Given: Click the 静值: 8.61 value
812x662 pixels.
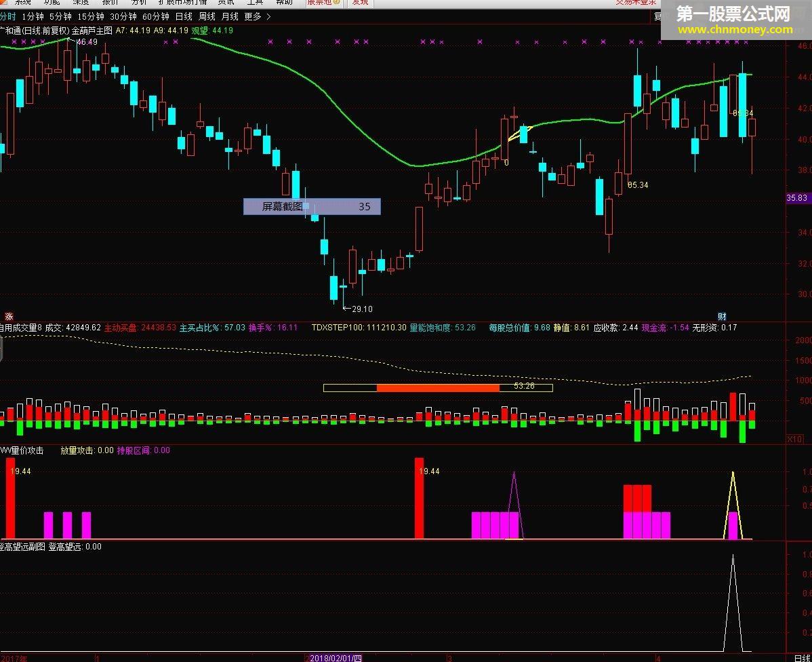Looking at the screenshot, I should click(571, 328).
